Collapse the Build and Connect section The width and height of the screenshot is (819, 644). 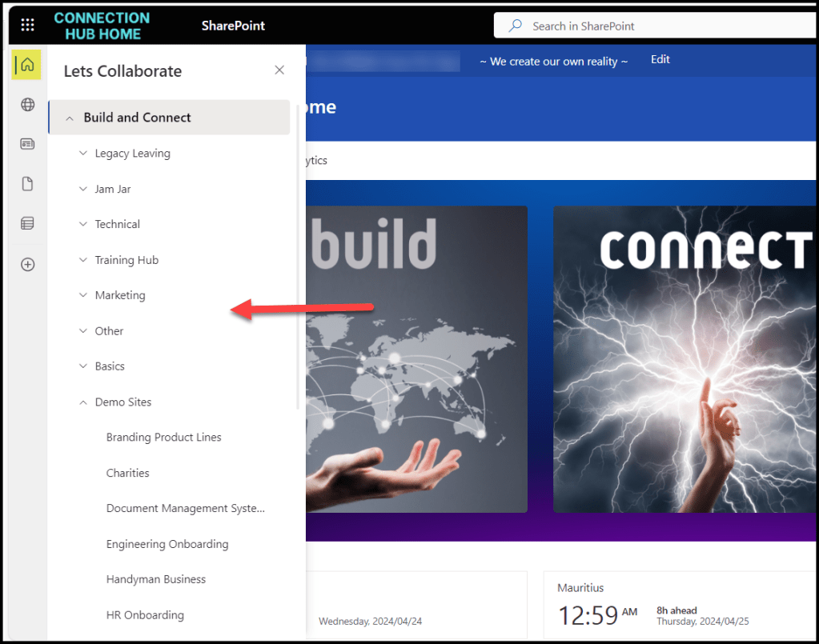click(70, 118)
